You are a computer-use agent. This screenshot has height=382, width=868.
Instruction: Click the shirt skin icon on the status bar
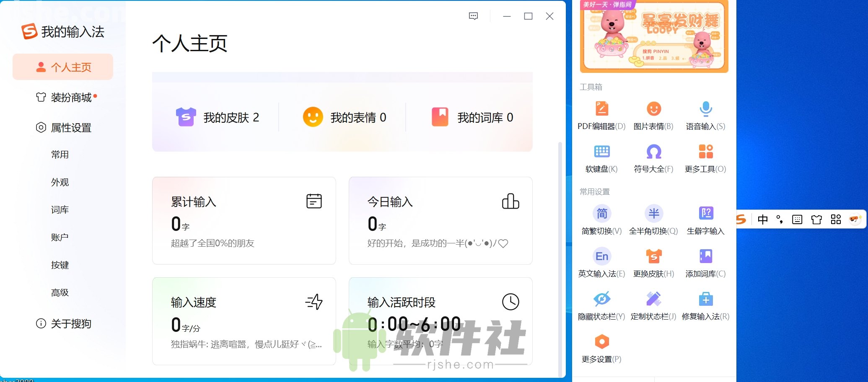coord(816,219)
